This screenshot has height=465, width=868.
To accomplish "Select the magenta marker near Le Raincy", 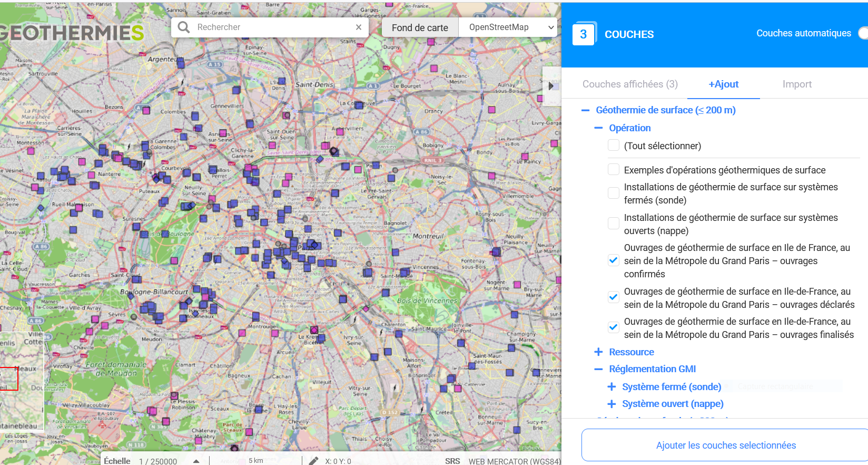I will 525,156.
